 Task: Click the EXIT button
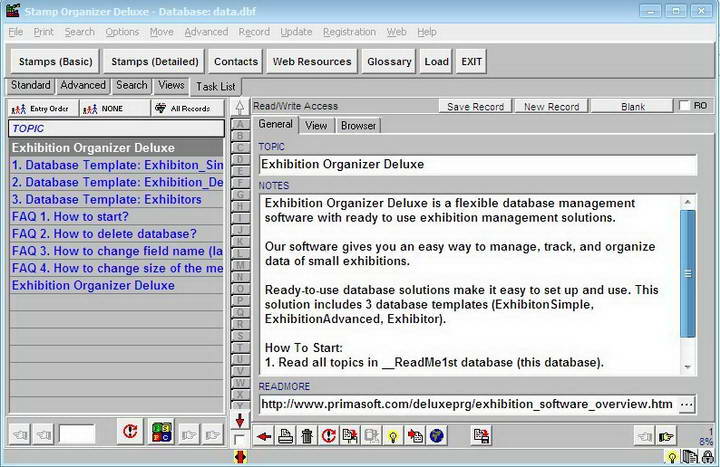pyautogui.click(x=472, y=62)
